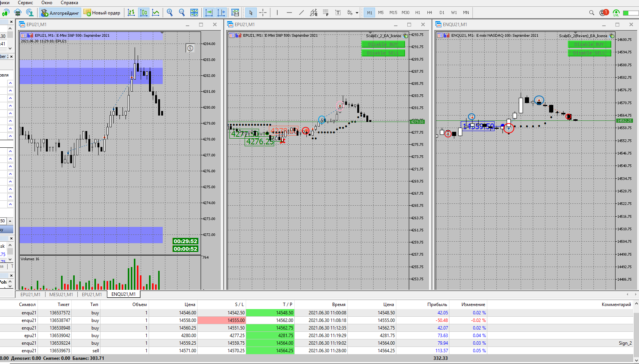This screenshot has width=639, height=364.
Task: Select M5 timeframe
Action: (381, 12)
